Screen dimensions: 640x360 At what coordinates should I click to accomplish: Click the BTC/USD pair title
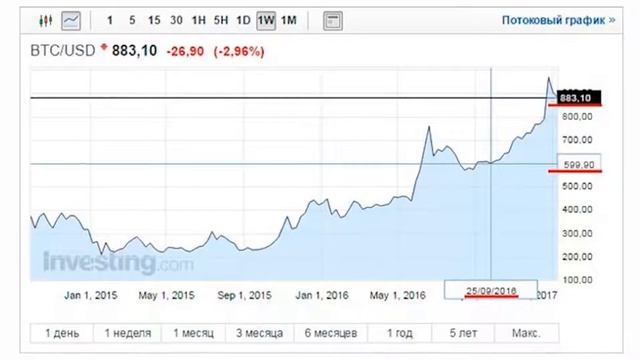pyautogui.click(x=63, y=51)
